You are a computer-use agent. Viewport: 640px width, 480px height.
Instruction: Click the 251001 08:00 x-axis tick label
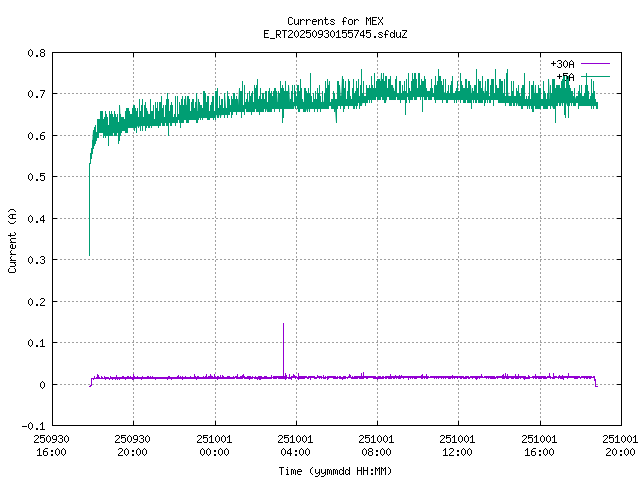(x=377, y=444)
